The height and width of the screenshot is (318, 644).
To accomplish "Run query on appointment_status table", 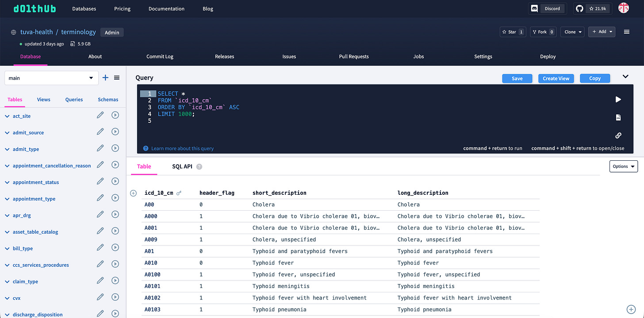I will pyautogui.click(x=115, y=182).
